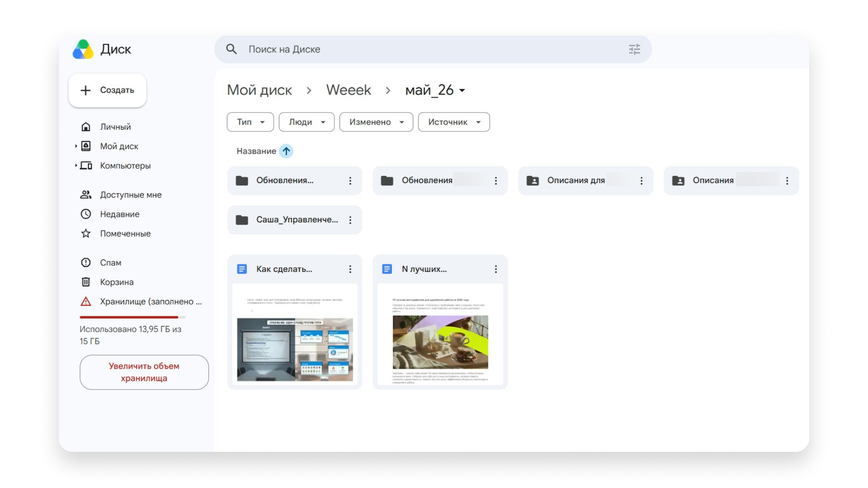The image size is (868, 488).
Task: Open Недавние in sidebar
Action: (x=120, y=214)
